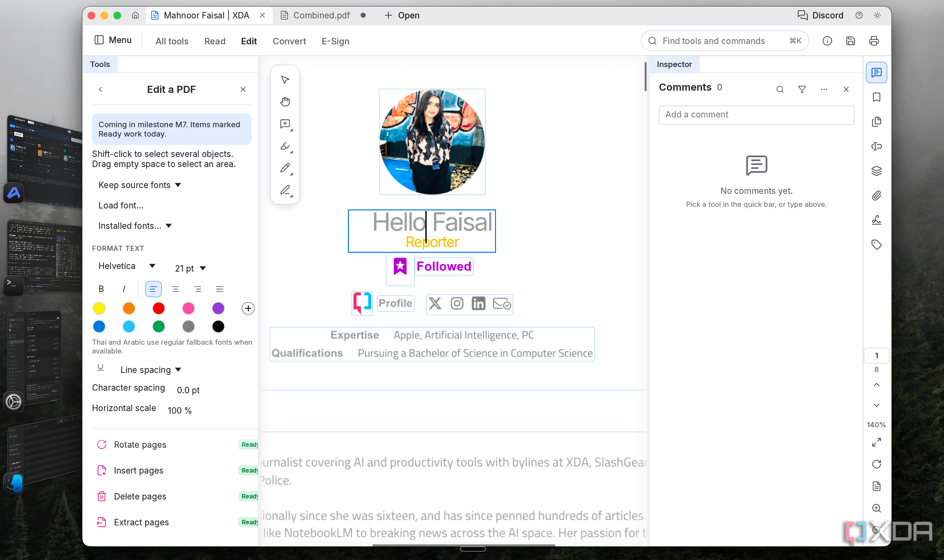944x560 pixels.
Task: Set text alignment to left
Action: tap(153, 289)
